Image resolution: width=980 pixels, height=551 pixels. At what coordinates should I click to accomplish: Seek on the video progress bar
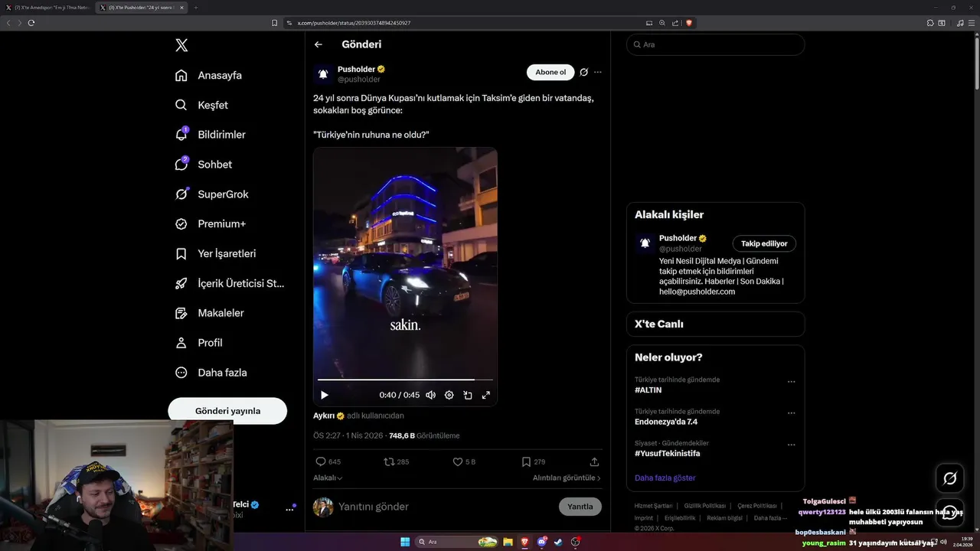coord(405,380)
